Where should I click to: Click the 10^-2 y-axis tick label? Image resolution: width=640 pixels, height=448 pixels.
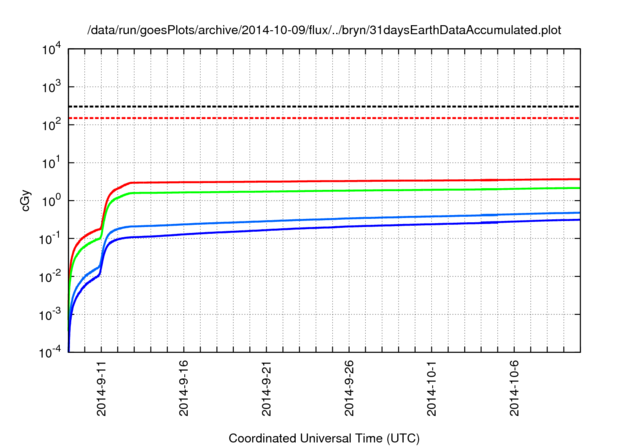point(51,277)
